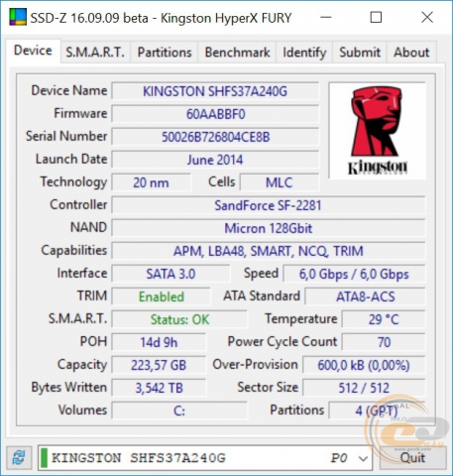Click the Device Name field KINGSTON SHFS37A240G
This screenshot has height=476, width=453.
[x=215, y=91]
